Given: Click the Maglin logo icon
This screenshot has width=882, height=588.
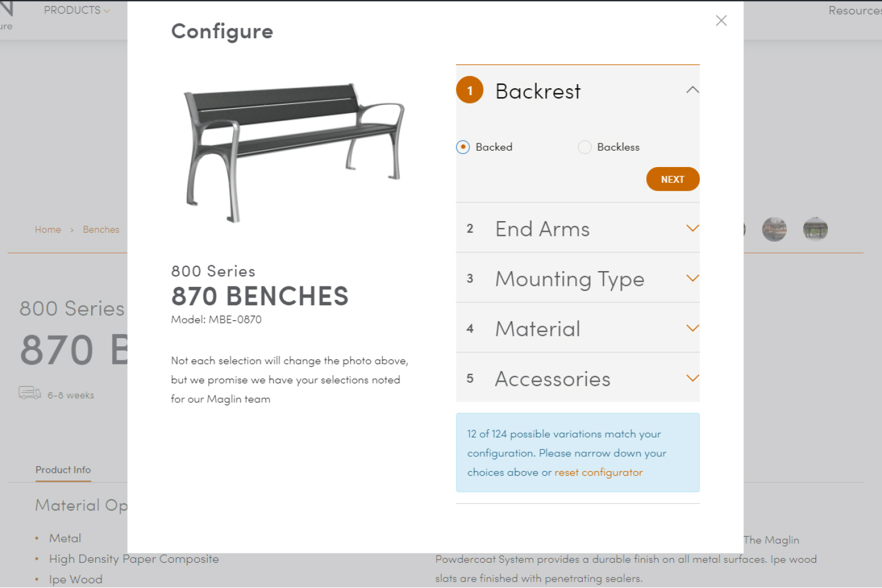Looking at the screenshot, I should tap(7, 8).
